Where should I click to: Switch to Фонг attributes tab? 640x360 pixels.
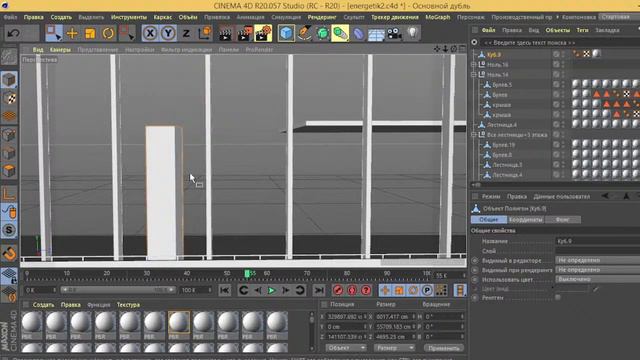562,220
